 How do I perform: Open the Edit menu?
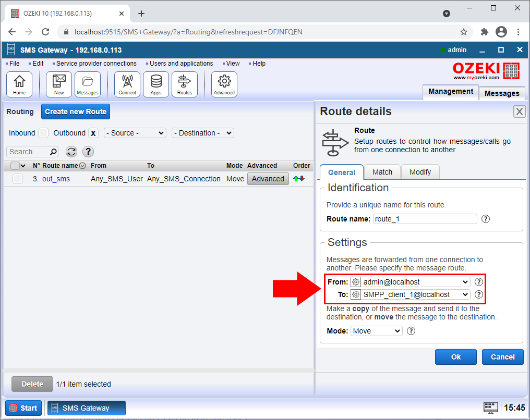tap(38, 64)
